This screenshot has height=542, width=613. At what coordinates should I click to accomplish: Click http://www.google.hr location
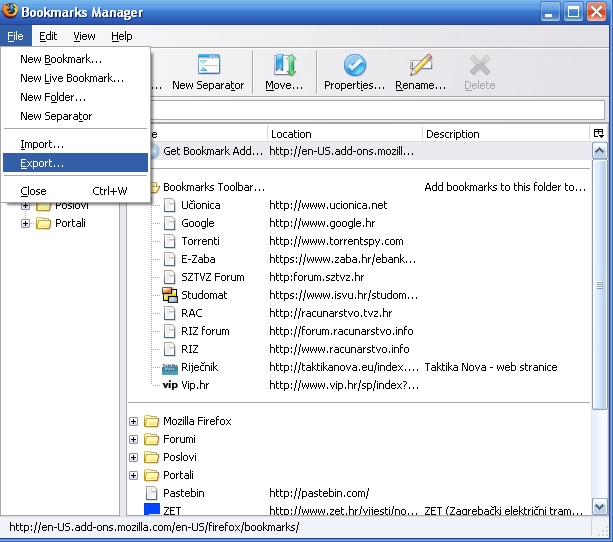(322, 223)
